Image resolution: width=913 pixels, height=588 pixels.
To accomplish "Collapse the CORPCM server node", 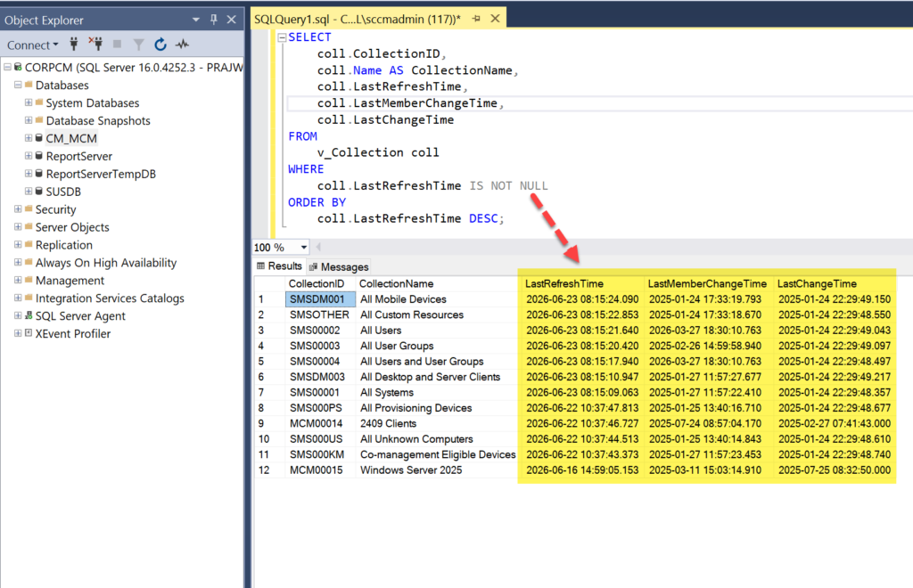I will coord(7,68).
